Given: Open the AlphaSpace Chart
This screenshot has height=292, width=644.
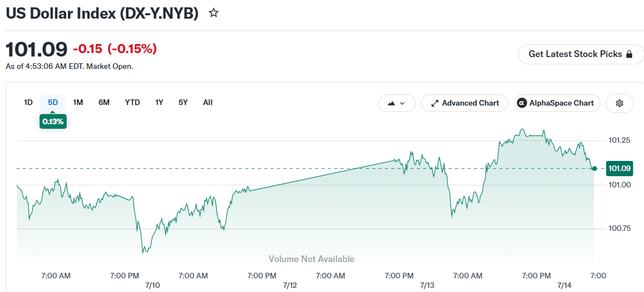Looking at the screenshot, I should pos(556,103).
